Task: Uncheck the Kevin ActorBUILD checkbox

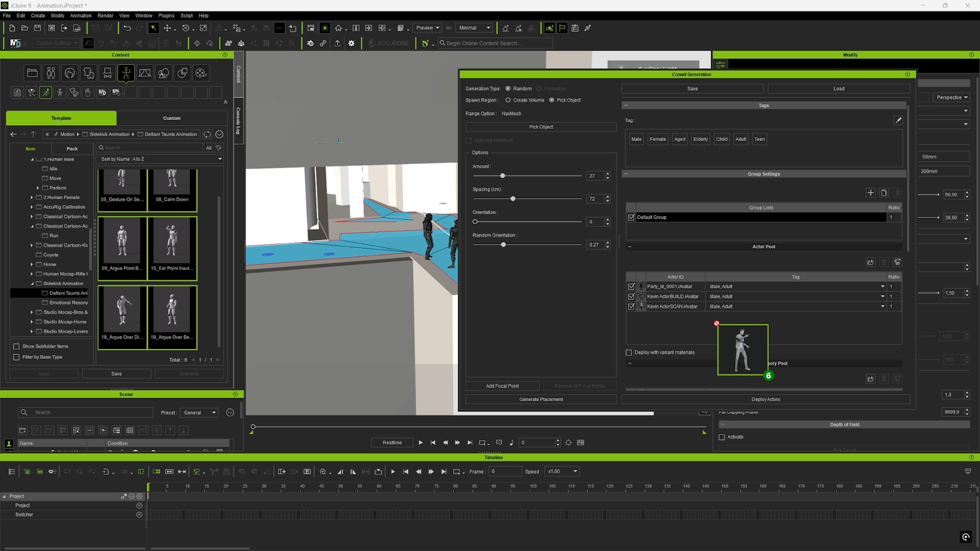Action: 631,296
